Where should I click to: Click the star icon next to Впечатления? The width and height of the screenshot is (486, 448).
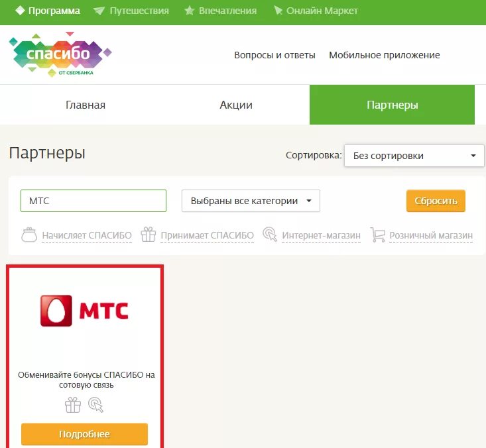point(189,11)
